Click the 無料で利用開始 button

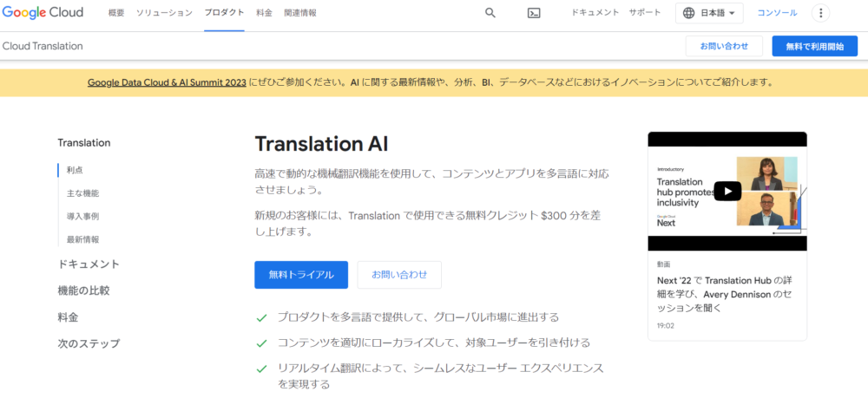coord(814,46)
